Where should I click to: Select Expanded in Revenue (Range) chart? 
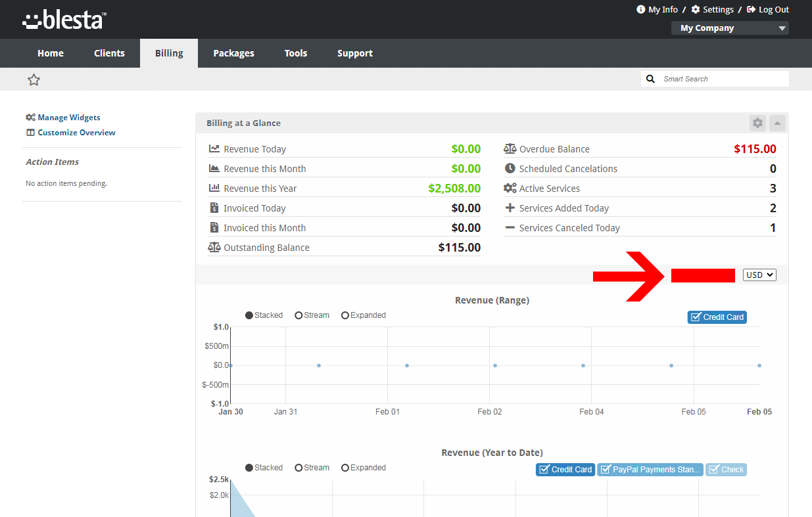364,315
